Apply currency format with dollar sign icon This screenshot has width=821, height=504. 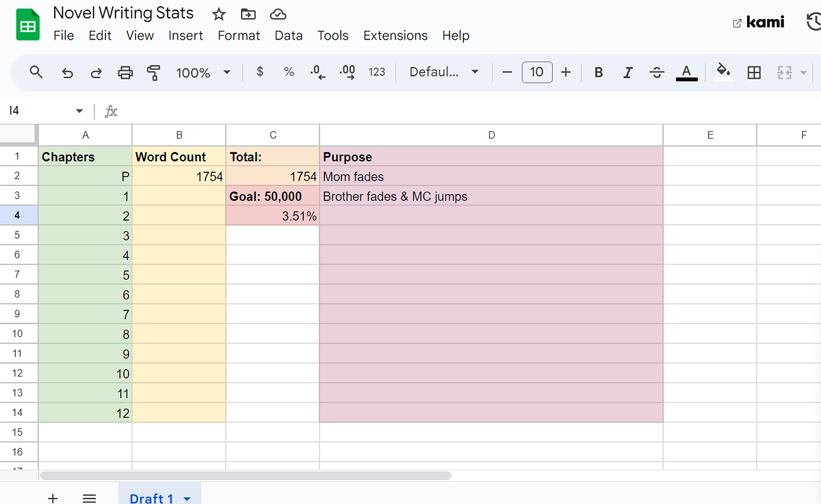click(259, 72)
